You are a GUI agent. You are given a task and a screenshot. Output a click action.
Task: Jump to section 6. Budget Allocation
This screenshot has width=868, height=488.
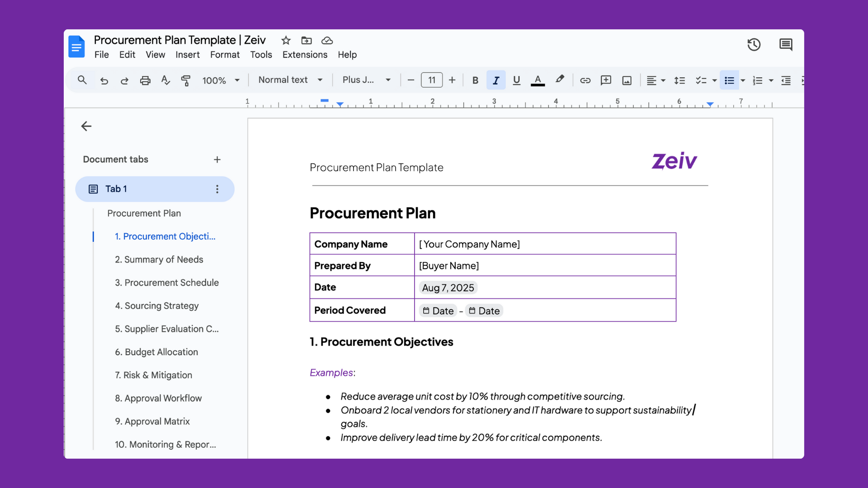[156, 352]
